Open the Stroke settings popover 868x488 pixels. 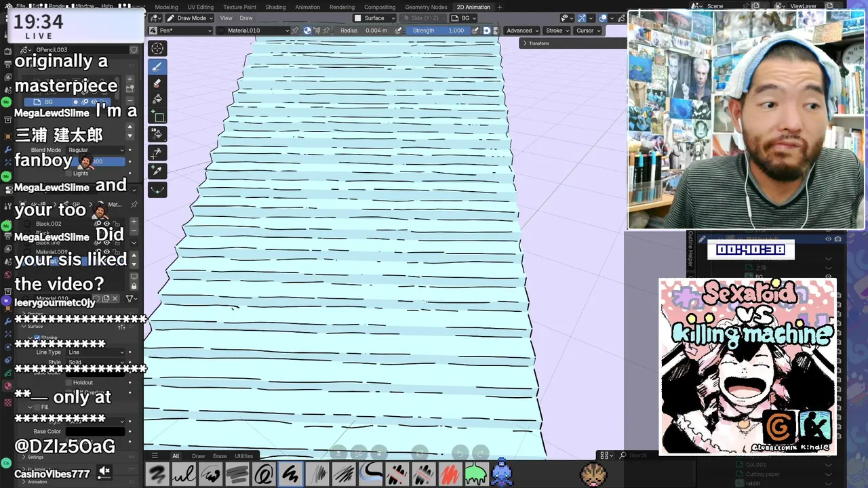(557, 30)
